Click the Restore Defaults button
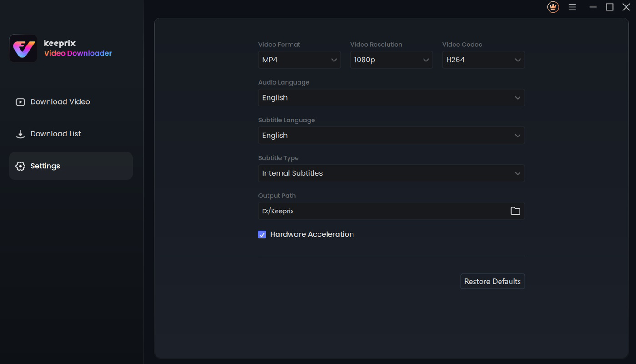 [x=492, y=281]
